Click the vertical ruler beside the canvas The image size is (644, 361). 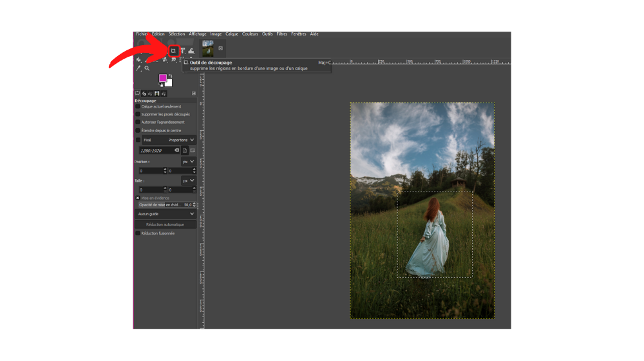202,202
